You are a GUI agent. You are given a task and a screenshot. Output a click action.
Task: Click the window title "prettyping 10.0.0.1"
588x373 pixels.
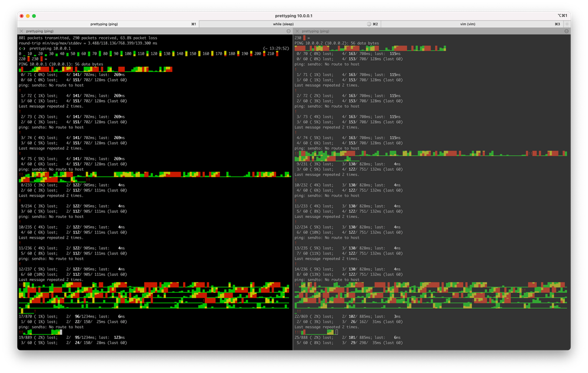(295, 16)
